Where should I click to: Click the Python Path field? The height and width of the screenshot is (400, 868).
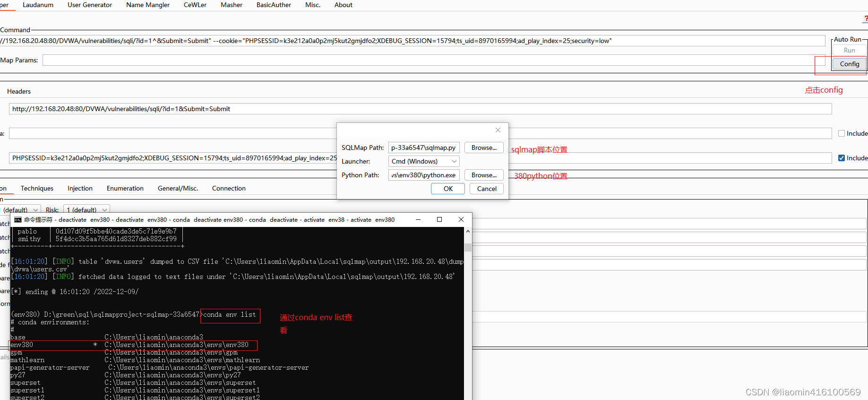[x=424, y=175]
